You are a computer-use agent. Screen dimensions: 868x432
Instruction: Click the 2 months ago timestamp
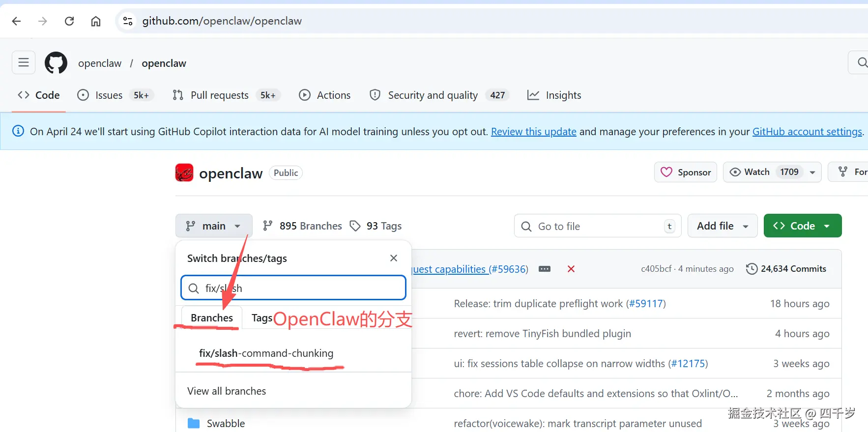[798, 394]
